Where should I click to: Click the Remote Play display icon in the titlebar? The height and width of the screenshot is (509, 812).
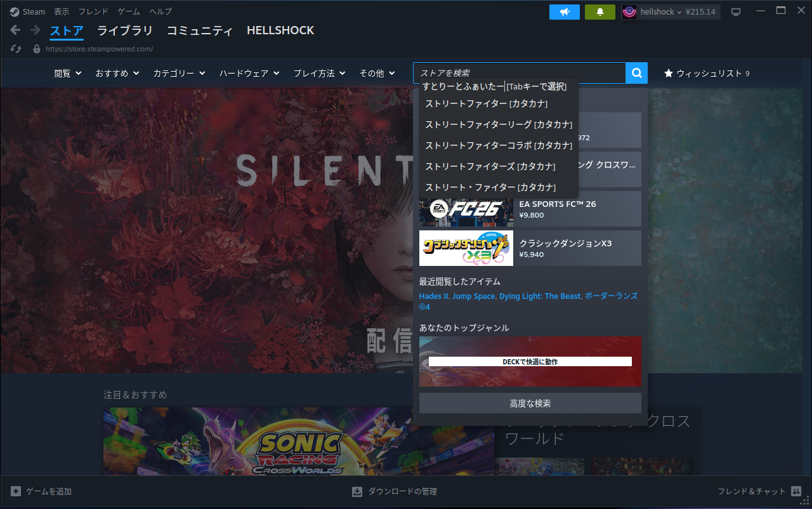tap(736, 11)
